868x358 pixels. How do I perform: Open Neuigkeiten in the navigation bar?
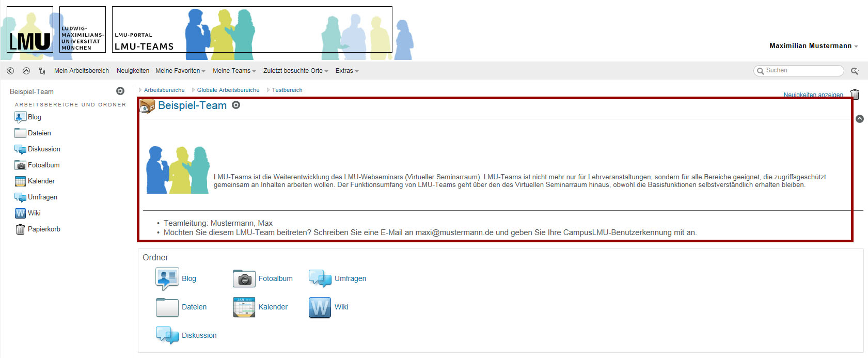point(133,71)
